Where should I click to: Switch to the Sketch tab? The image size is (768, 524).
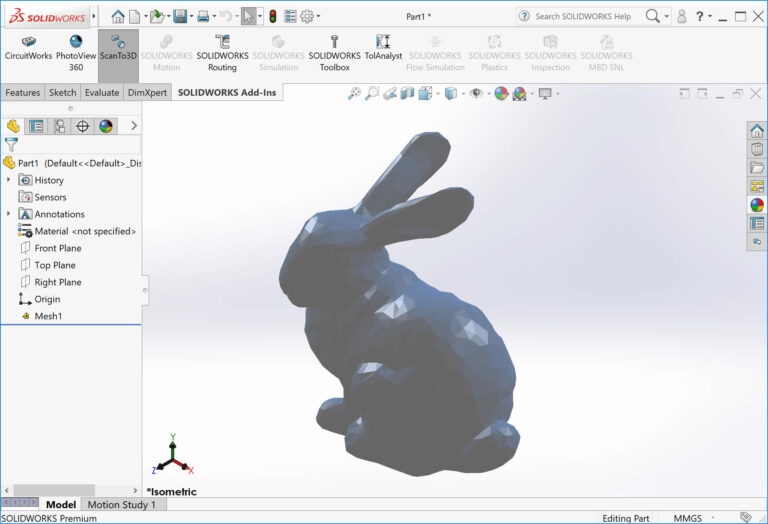[x=62, y=92]
